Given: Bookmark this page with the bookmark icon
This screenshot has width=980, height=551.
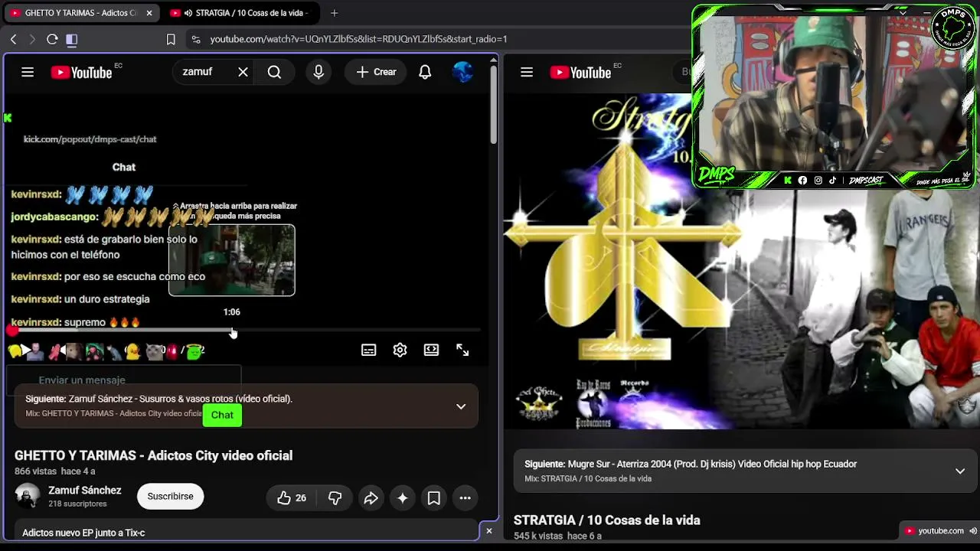Looking at the screenshot, I should point(171,39).
